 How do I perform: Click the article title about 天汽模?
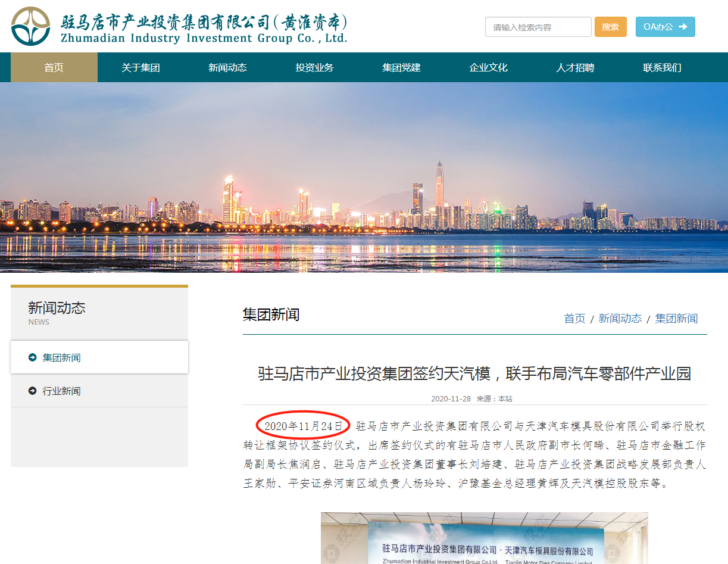[x=474, y=373]
